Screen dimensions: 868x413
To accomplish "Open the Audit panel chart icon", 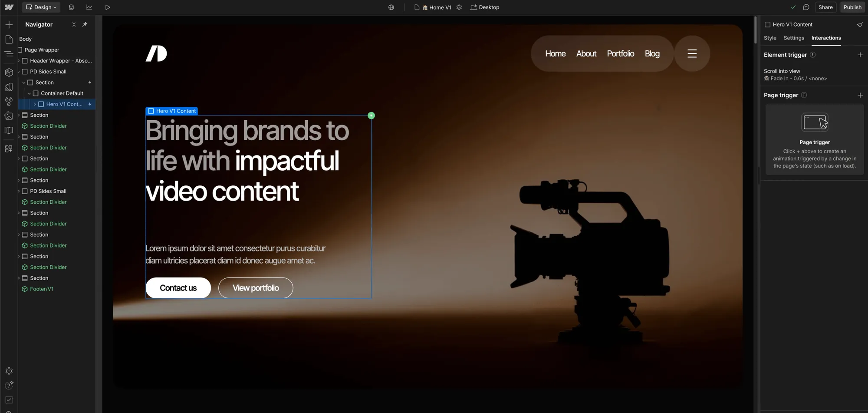I will pos(89,7).
